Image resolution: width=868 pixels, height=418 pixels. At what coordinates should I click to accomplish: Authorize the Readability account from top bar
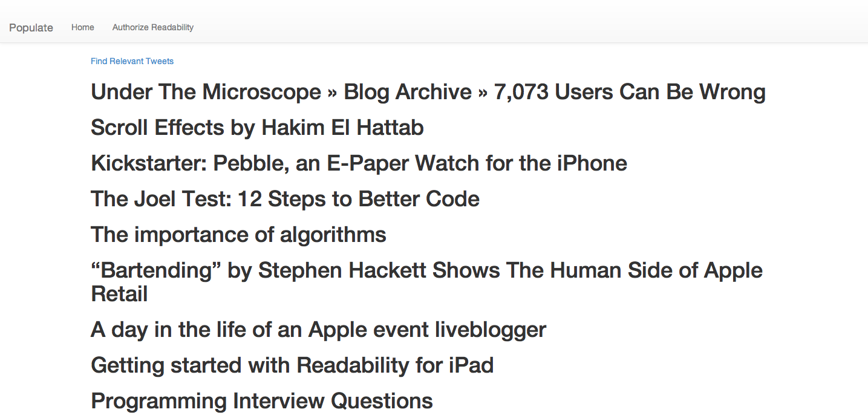point(153,27)
